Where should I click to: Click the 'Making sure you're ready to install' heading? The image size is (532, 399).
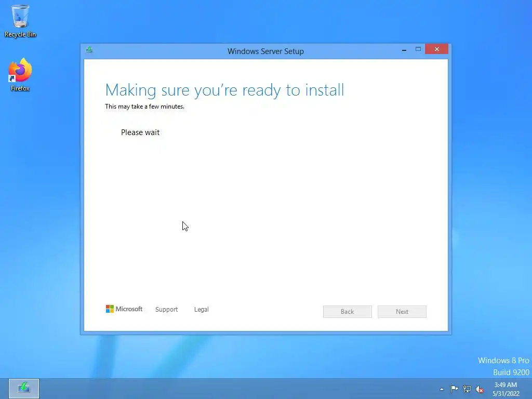(224, 90)
